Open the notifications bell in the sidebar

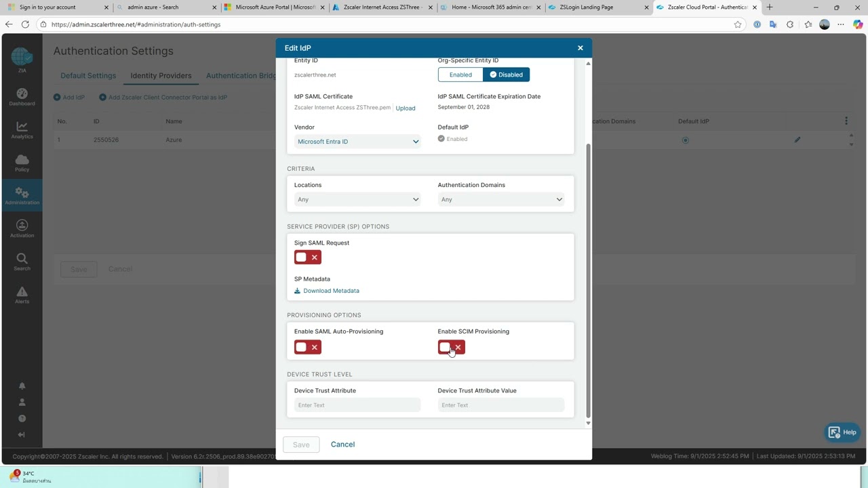(x=22, y=386)
